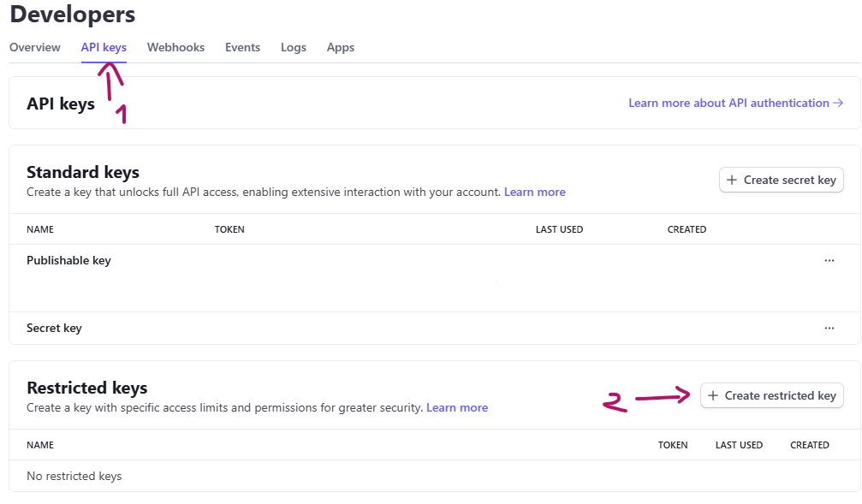Select the API keys tab
862x504 pixels.
coord(104,48)
